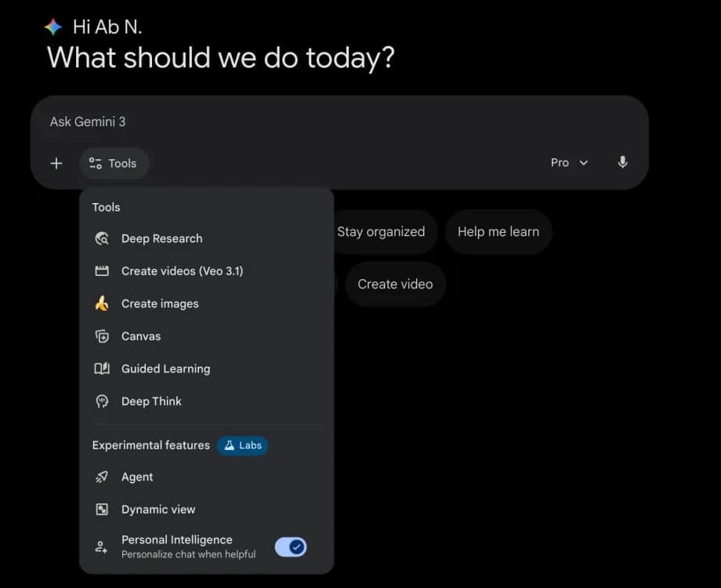Choose Create videos (Veo 3.1) menu entry
Viewport: 721px width, 588px height.
[182, 271]
